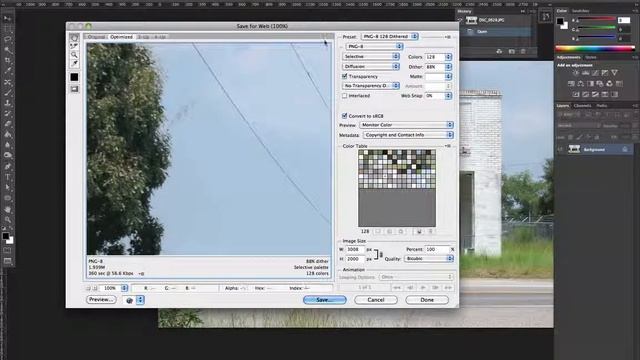Add a Levels adjustment
The width and height of the screenshot is (640, 360).
pyautogui.click(x=585, y=73)
